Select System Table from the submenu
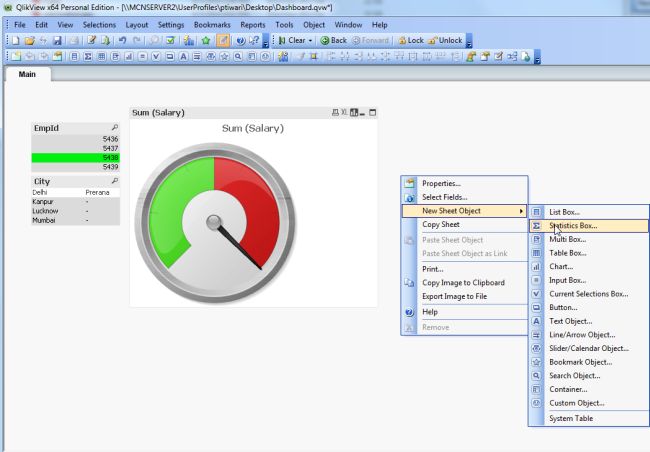 (589, 418)
